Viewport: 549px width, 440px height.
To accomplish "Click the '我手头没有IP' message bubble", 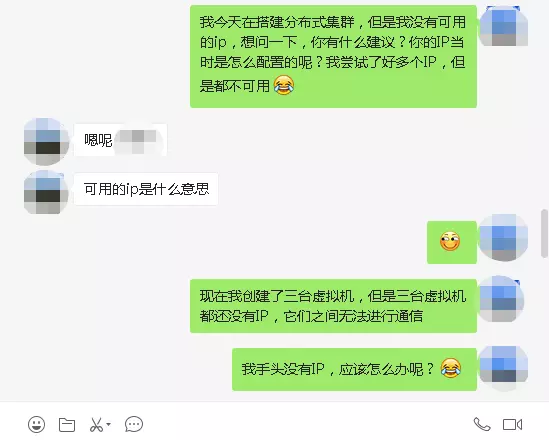I will [354, 369].
